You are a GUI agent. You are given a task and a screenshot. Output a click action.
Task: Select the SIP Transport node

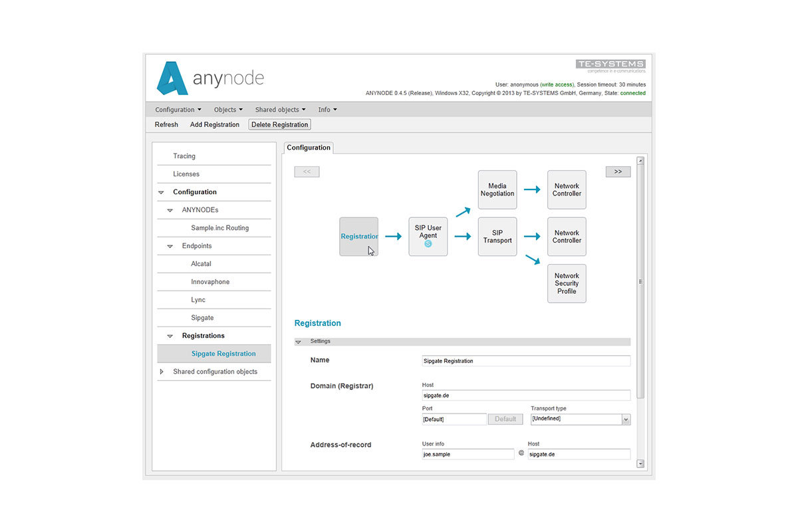[x=497, y=237]
